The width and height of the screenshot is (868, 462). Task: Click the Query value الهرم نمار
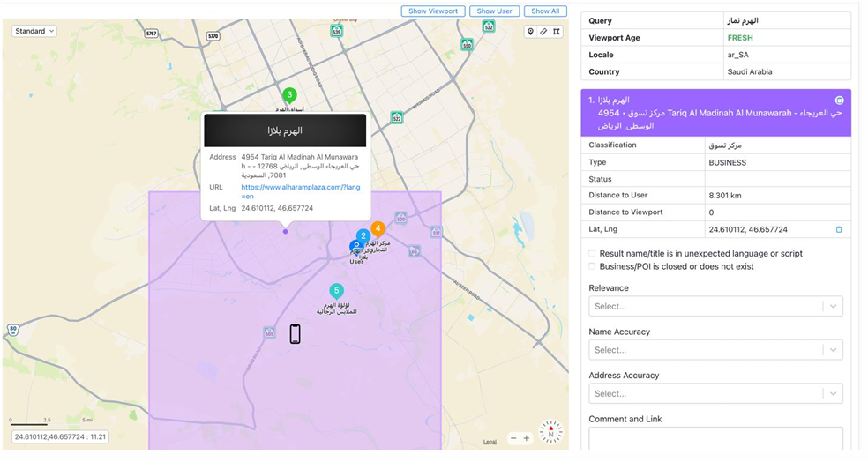(743, 20)
